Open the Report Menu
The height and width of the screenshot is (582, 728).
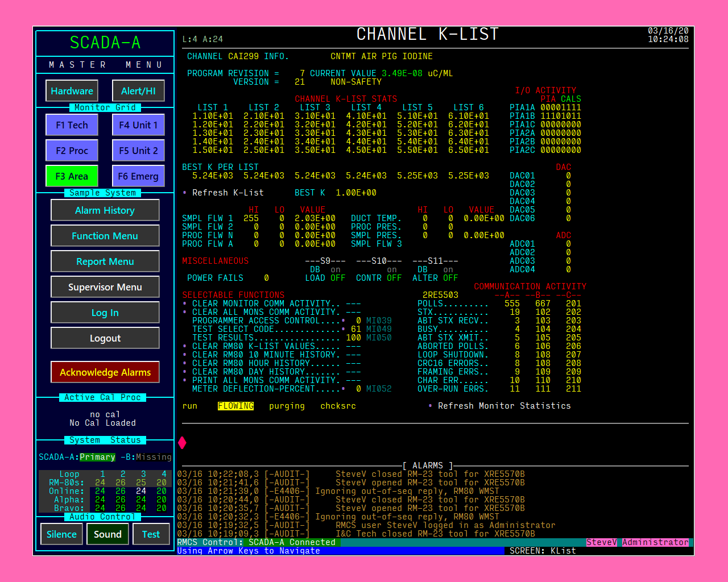coord(105,261)
